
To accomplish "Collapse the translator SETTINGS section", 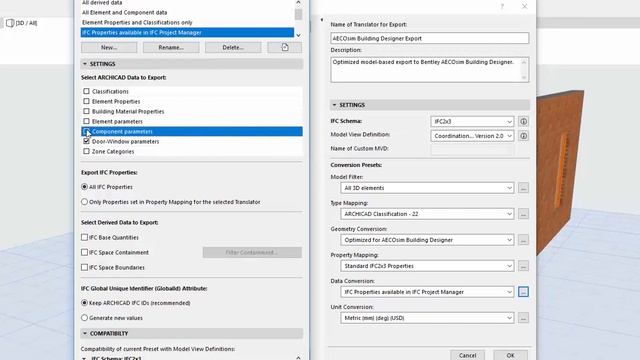I will (334, 105).
